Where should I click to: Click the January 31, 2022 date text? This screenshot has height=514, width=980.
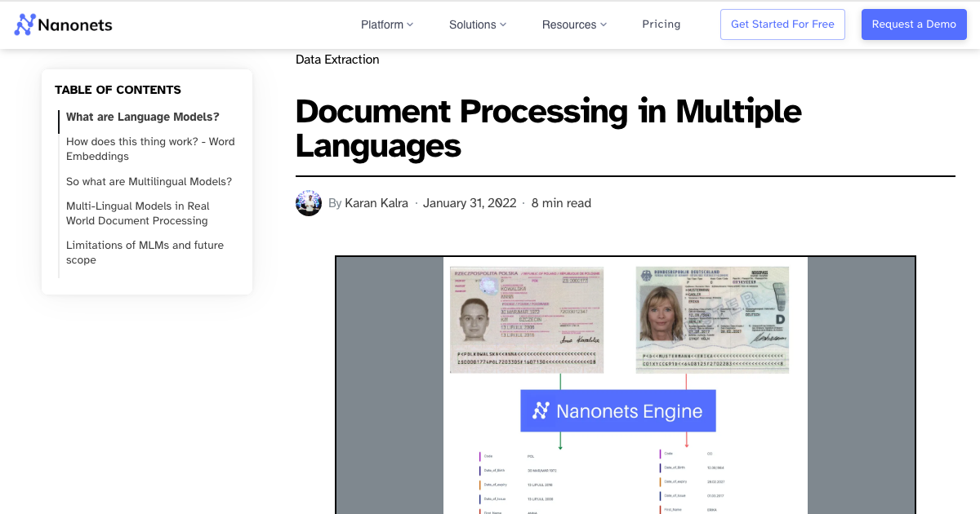tap(470, 203)
